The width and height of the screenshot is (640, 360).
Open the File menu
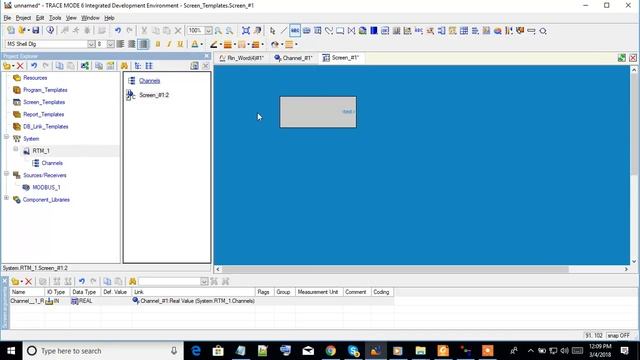7,18
